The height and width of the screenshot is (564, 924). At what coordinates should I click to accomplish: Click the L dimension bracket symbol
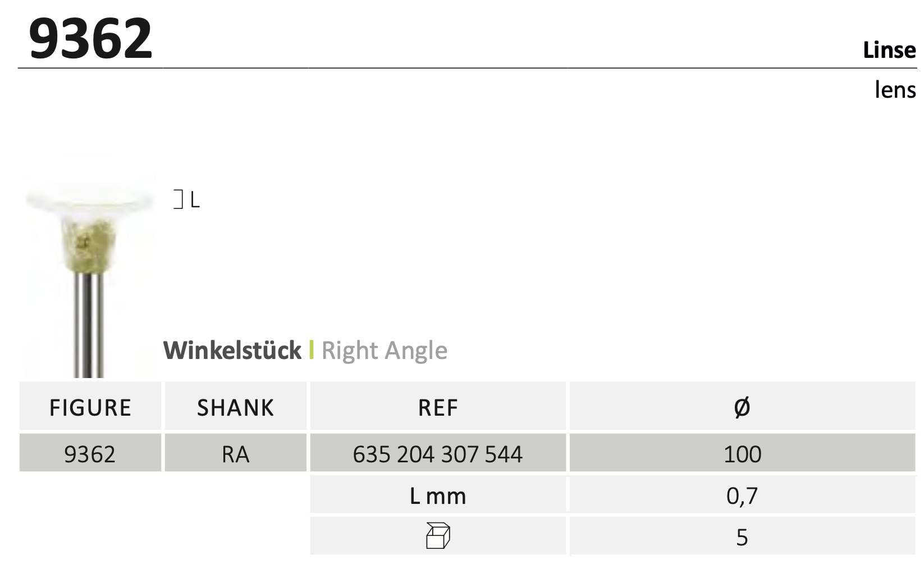click(x=179, y=199)
